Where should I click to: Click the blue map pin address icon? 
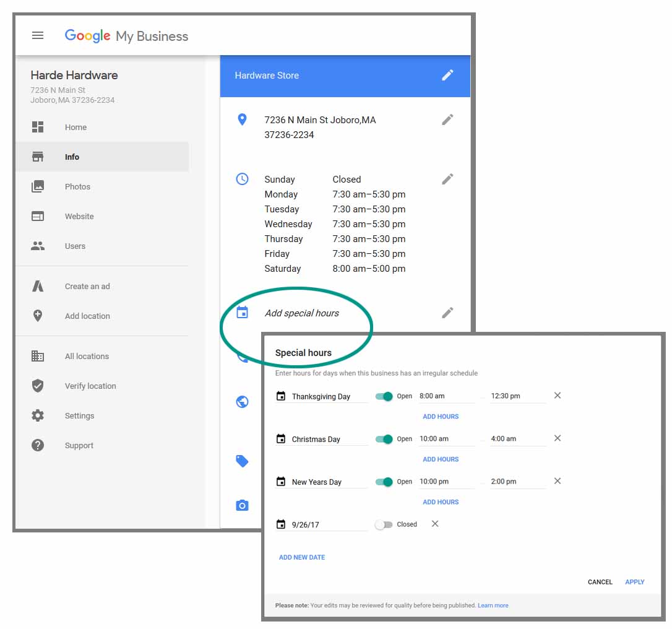point(242,119)
